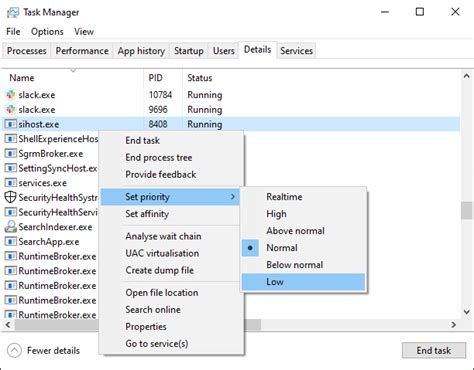Click the Slack icon for PID 10784
Viewport: 474px width, 370px height.
tap(11, 95)
